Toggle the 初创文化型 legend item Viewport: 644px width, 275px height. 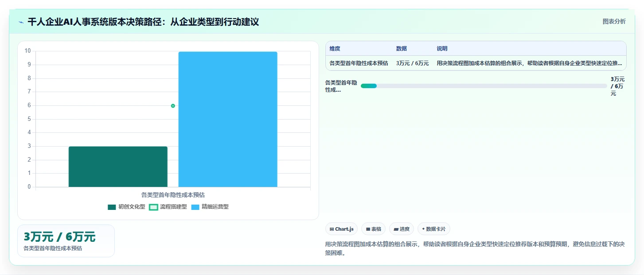tap(126, 207)
